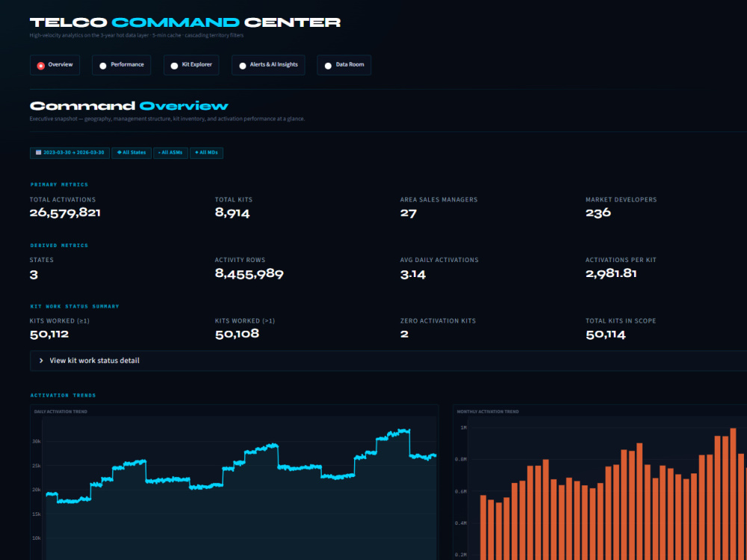Viewport: 747px width, 560px height.
Task: Click the Derived Metrics section label
Action: pos(60,246)
